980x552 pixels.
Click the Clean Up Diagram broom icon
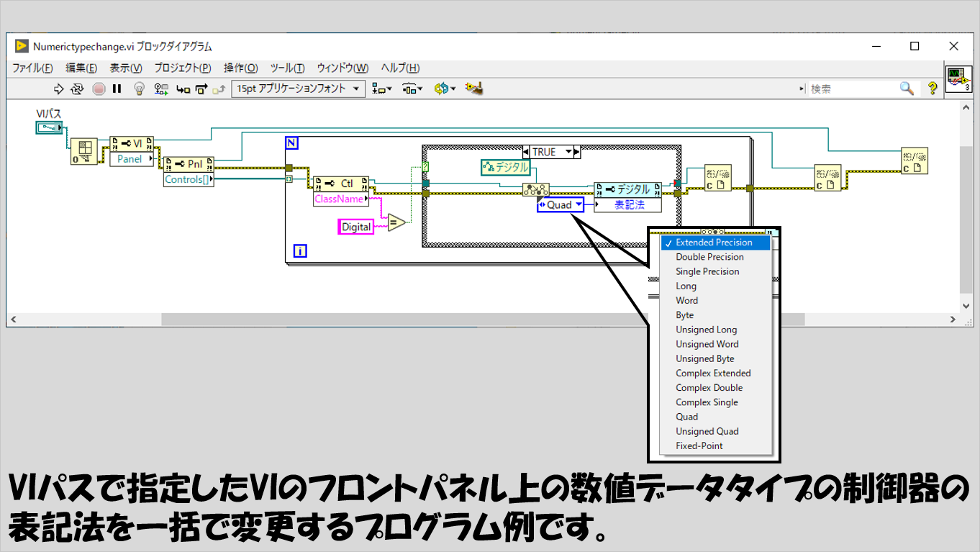coord(473,89)
